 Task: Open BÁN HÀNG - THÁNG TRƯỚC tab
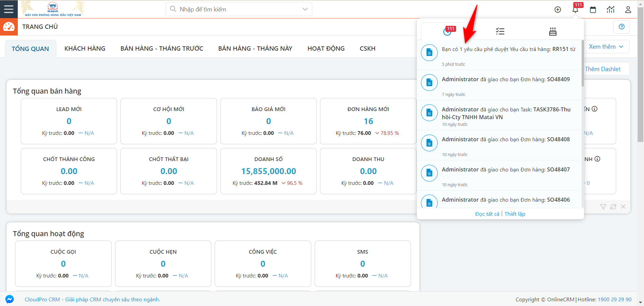coord(162,49)
